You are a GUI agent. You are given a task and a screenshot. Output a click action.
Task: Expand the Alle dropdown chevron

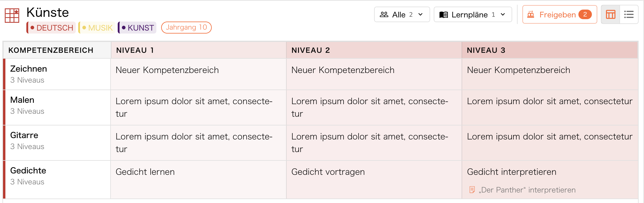tap(421, 14)
